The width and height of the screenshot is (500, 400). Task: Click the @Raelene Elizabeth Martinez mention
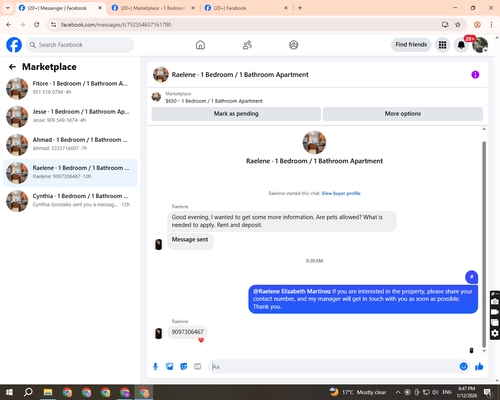point(292,291)
